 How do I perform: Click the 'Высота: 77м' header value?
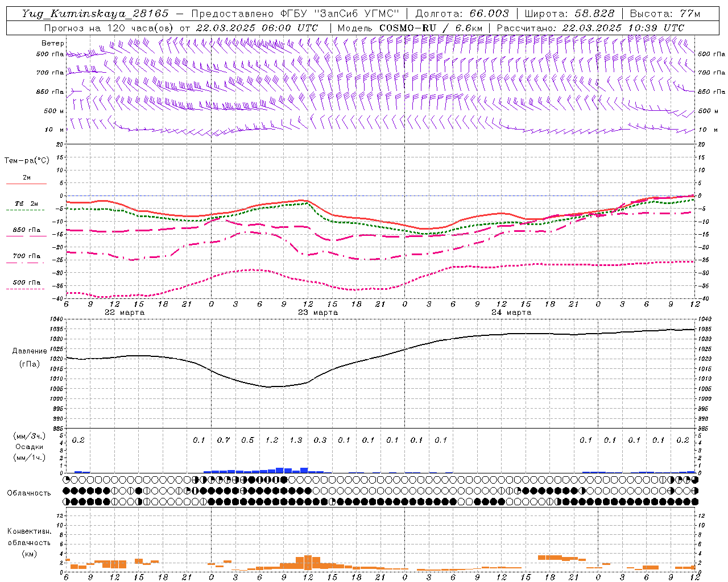[665, 14]
